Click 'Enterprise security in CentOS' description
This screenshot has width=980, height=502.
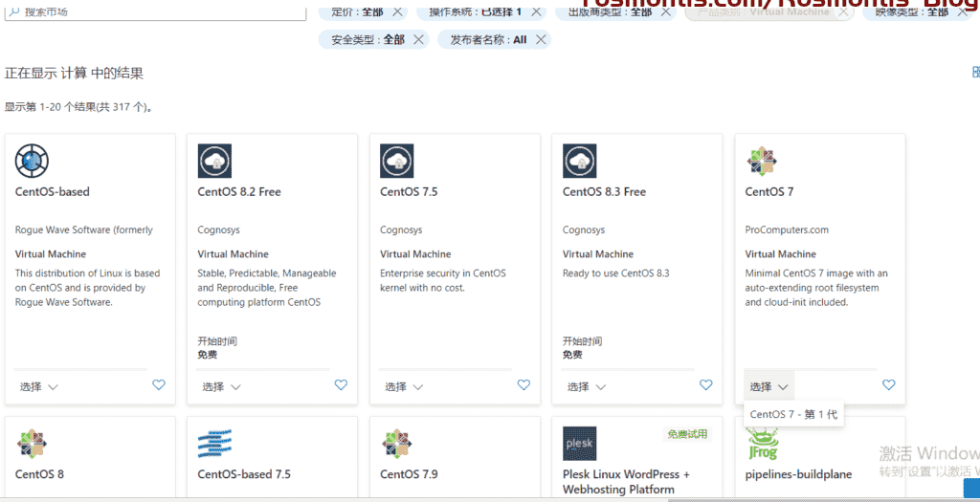pyautogui.click(x=442, y=280)
